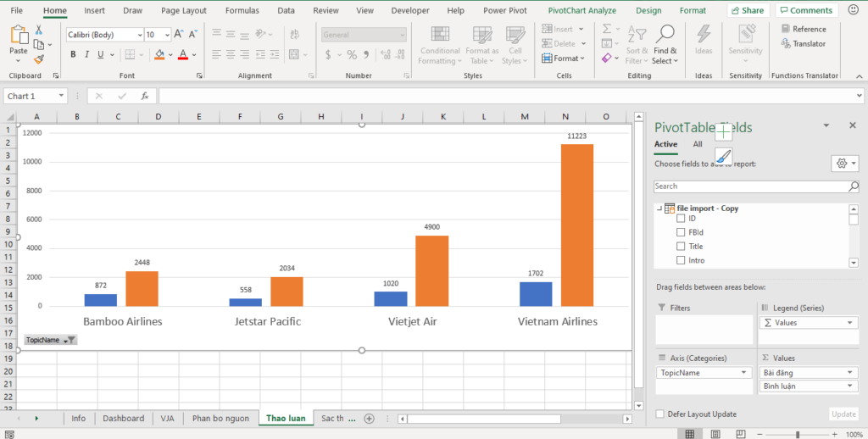Click the Chart Elements plus icon
Screen dimensions: 868x439
click(724, 131)
